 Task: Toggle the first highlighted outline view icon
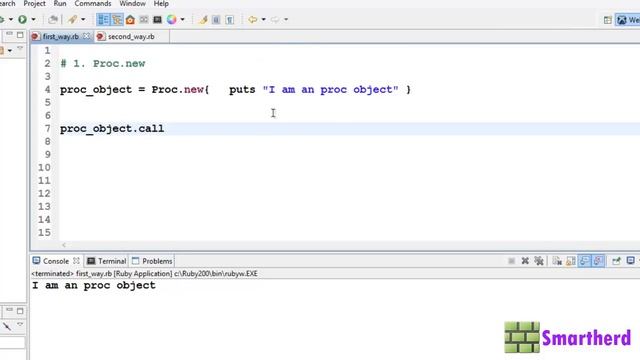coord(103,19)
